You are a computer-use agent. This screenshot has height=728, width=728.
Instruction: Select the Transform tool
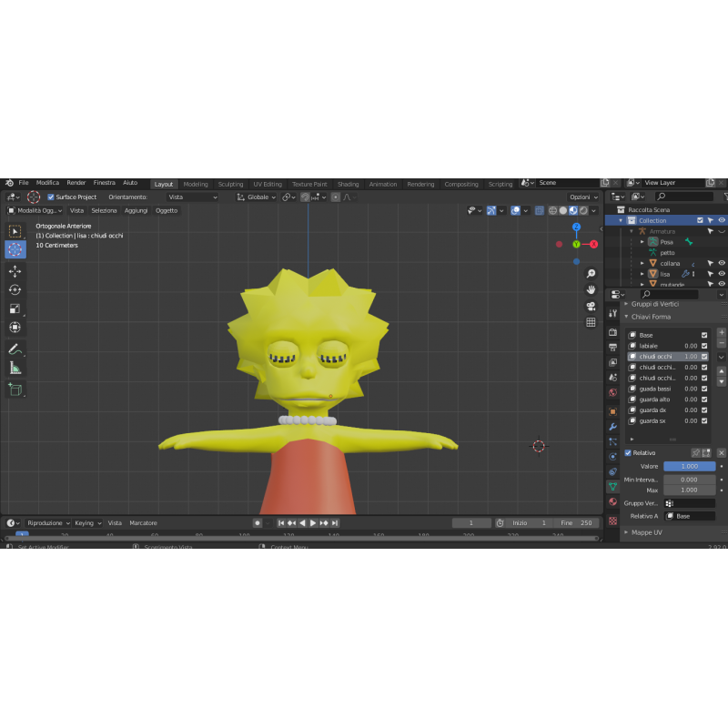(15, 328)
